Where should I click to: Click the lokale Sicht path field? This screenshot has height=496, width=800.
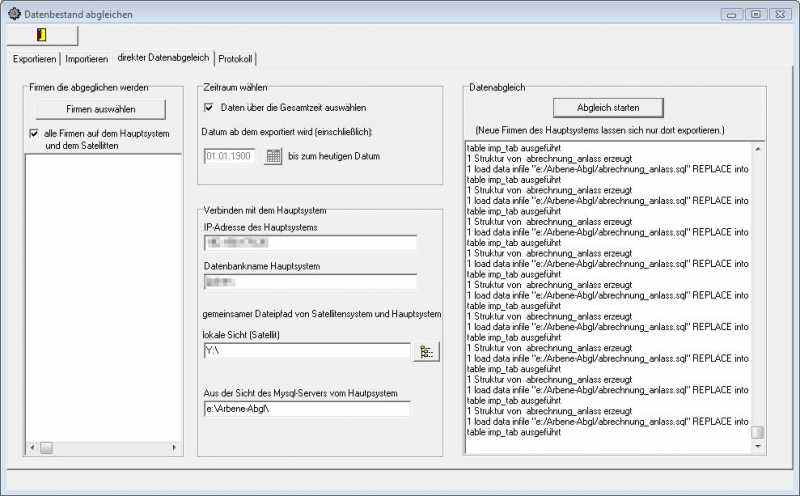point(305,351)
